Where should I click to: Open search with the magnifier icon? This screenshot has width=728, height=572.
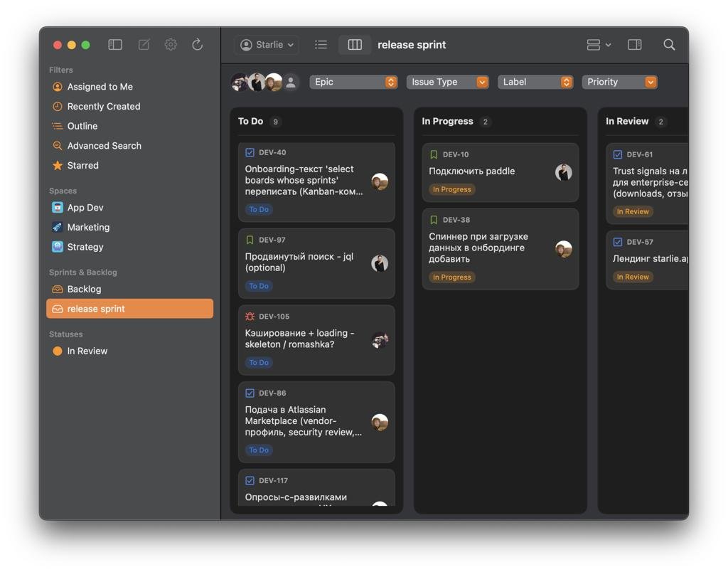pyautogui.click(x=669, y=45)
